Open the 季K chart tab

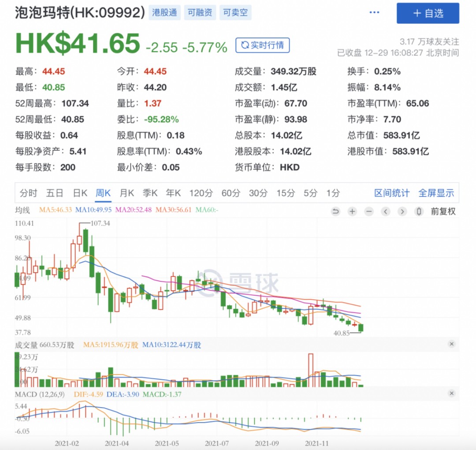click(150, 193)
